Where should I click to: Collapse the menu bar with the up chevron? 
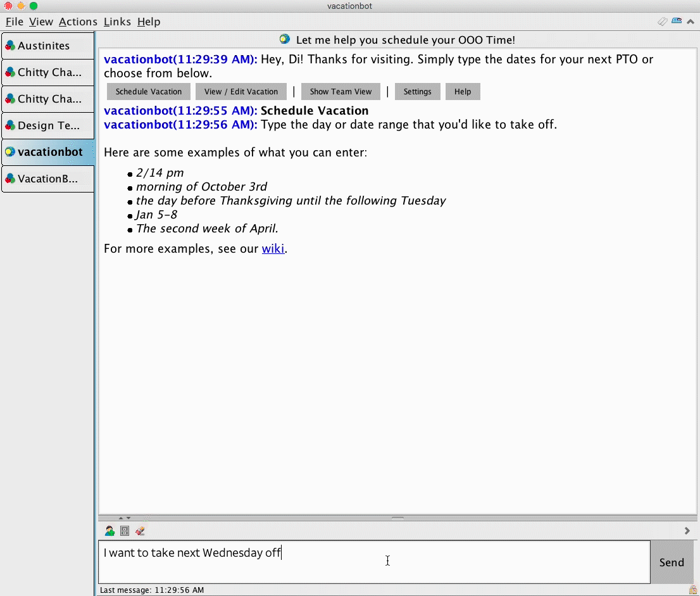click(691, 22)
